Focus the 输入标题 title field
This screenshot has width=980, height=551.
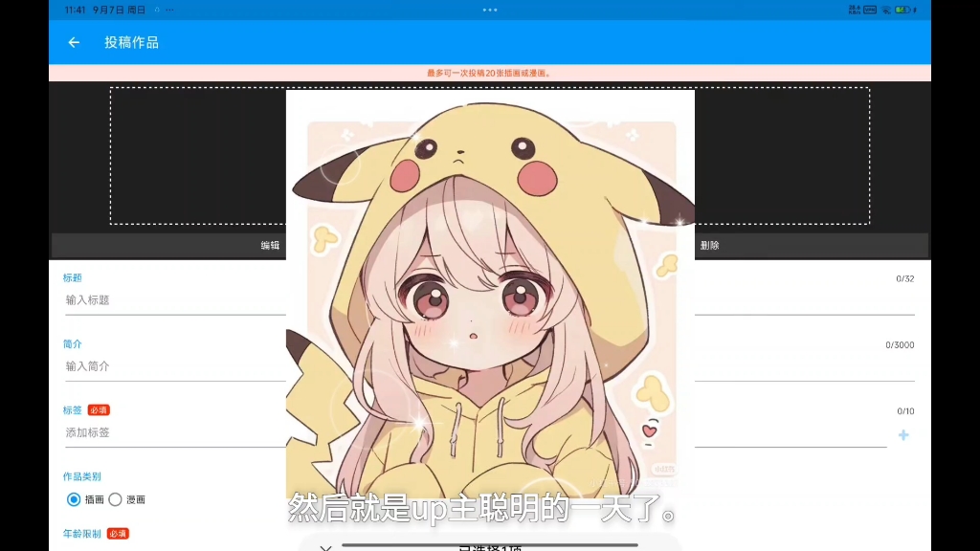click(x=489, y=300)
